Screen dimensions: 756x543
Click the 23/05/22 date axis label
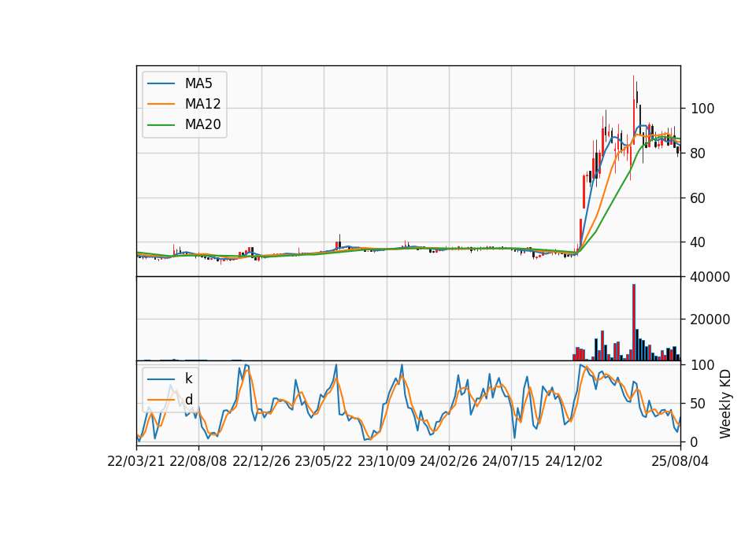click(x=324, y=461)
